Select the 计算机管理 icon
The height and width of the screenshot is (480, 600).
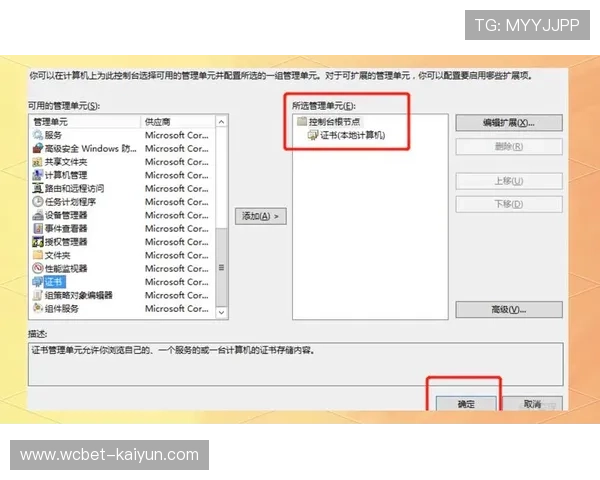[38, 175]
